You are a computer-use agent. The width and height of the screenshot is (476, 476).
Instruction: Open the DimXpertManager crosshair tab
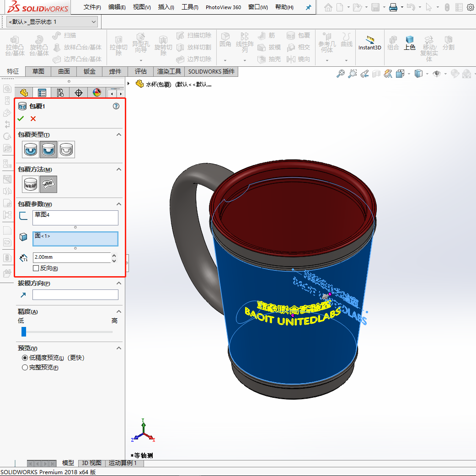click(x=79, y=92)
